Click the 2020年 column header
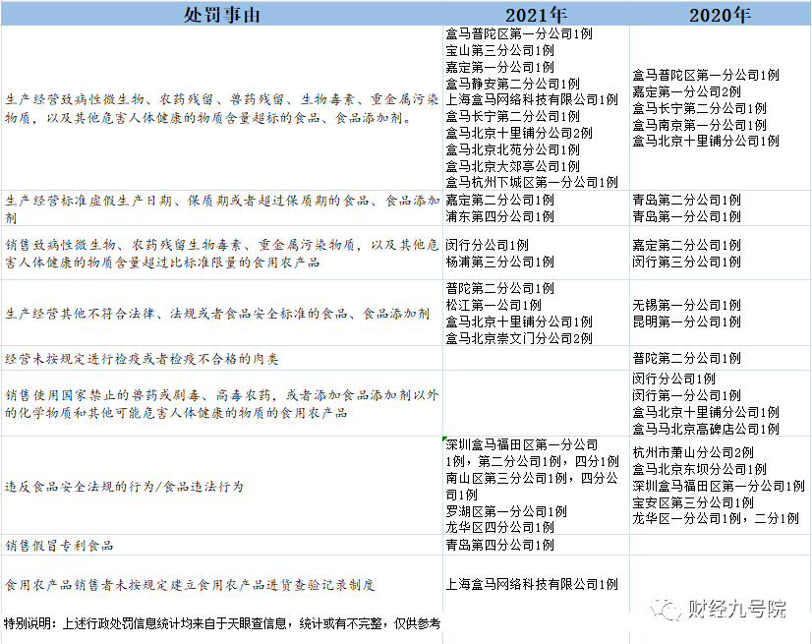812x644 pixels. tap(720, 15)
